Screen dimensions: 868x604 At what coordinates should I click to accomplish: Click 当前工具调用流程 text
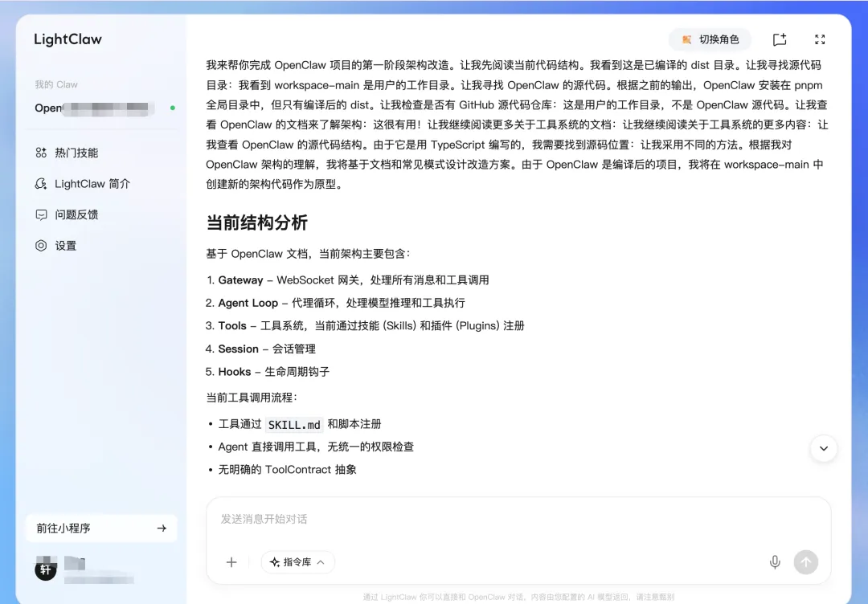pos(252,398)
